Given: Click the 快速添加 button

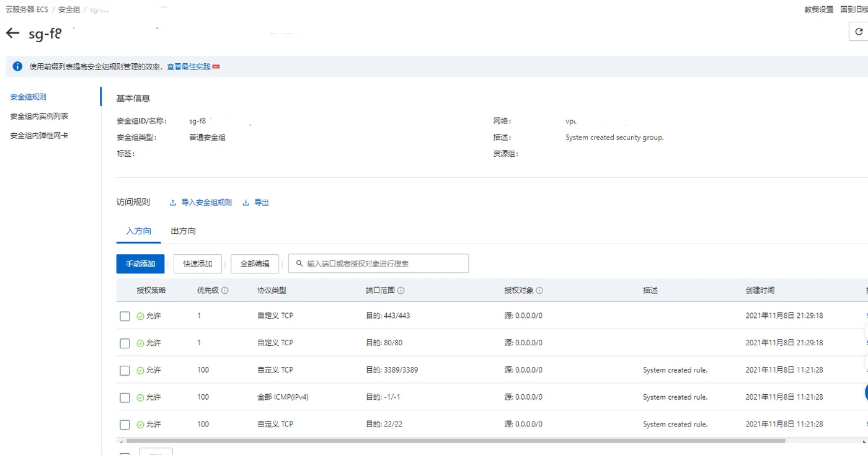Looking at the screenshot, I should [x=197, y=263].
